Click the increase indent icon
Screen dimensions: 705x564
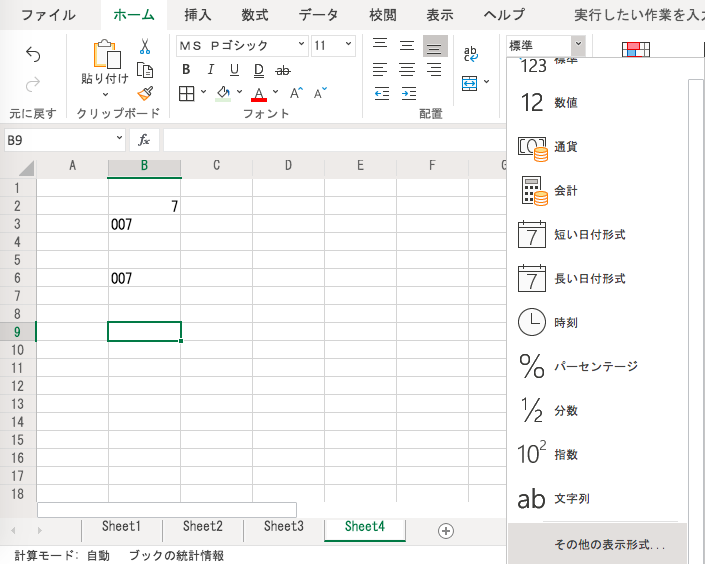[x=409, y=94]
